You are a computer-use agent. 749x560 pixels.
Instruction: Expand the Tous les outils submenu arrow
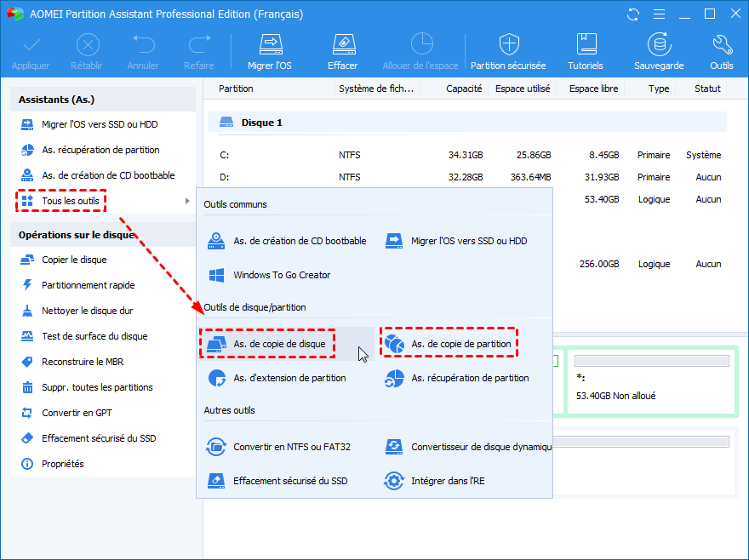coord(187,201)
